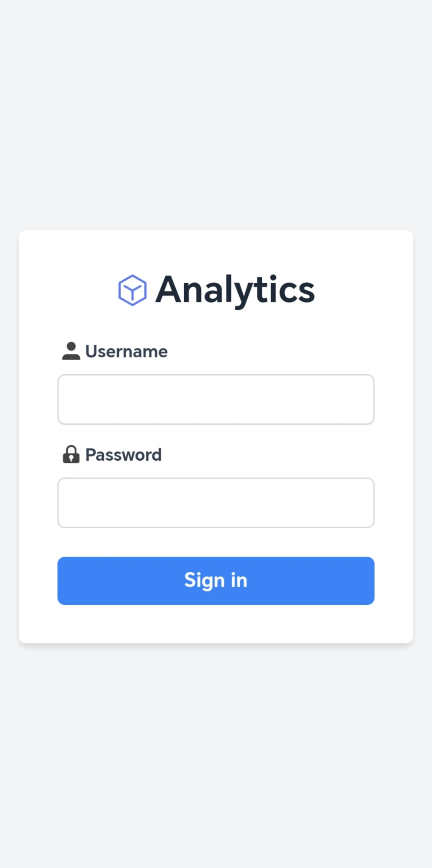Submit the login form with Sign in
The image size is (432, 868).
point(216,581)
